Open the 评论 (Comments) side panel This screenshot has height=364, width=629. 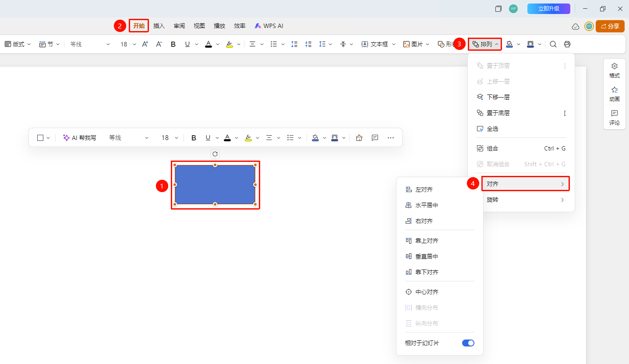point(615,118)
